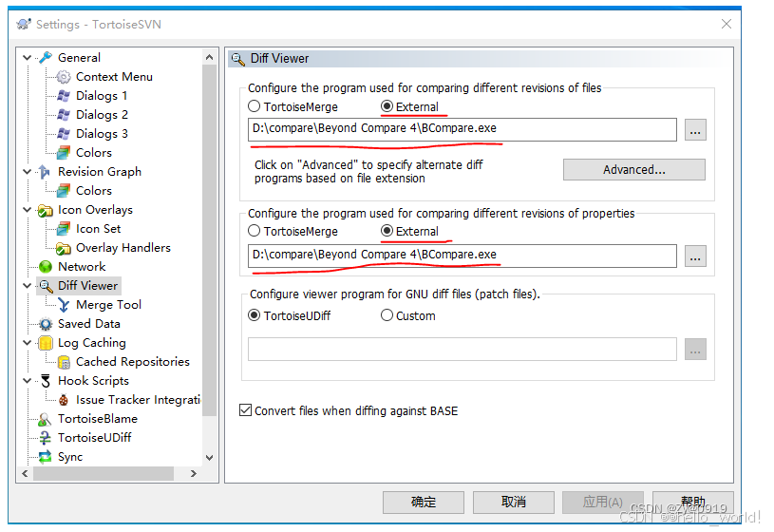
Task: Click the Log Caching icon
Action: coord(46,343)
